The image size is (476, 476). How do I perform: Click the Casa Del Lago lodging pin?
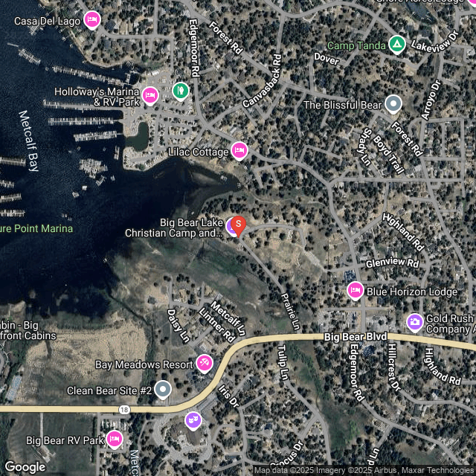[x=92, y=20]
